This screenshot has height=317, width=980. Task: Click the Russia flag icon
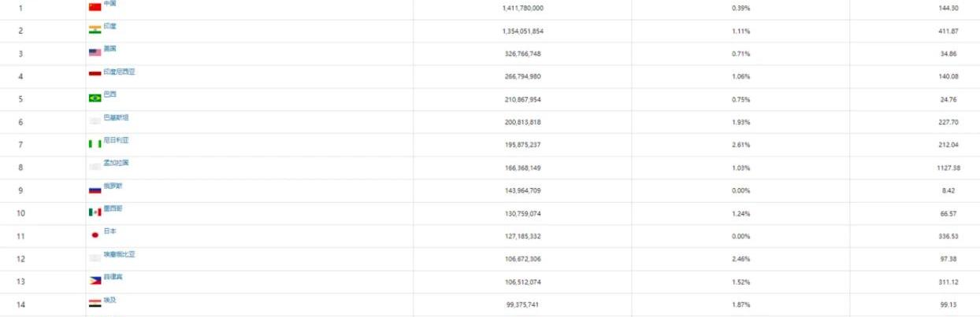click(x=95, y=190)
